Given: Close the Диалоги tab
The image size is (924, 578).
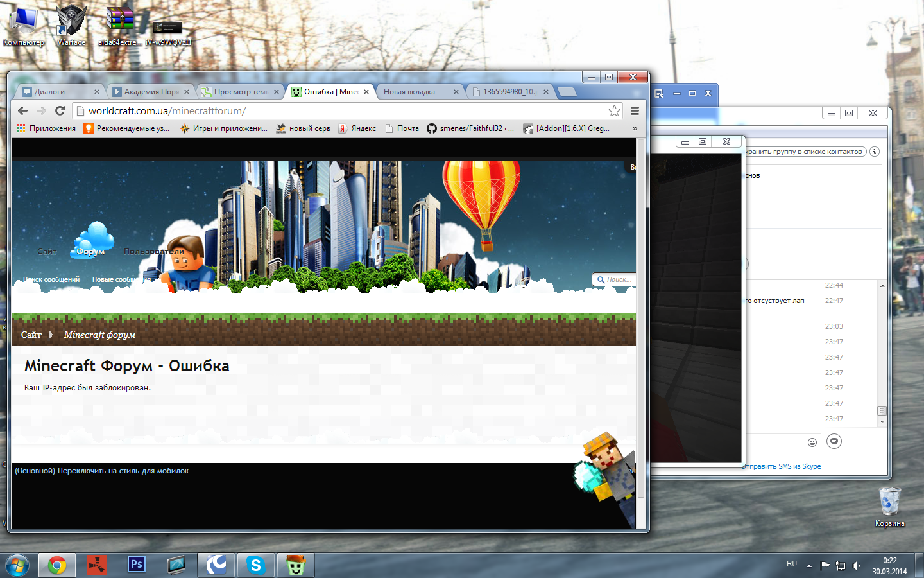Looking at the screenshot, I should click(97, 92).
